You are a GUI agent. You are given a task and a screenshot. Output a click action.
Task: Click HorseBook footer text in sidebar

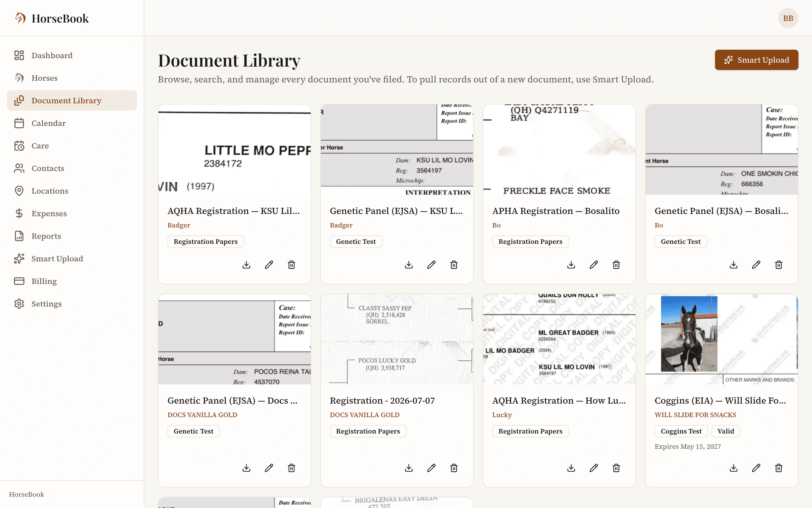[x=27, y=494]
